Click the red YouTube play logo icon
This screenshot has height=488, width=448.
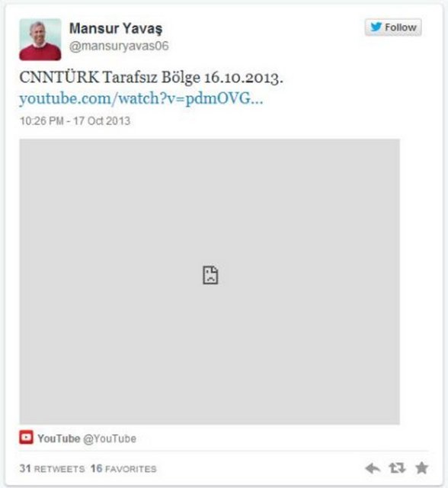pos(26,437)
